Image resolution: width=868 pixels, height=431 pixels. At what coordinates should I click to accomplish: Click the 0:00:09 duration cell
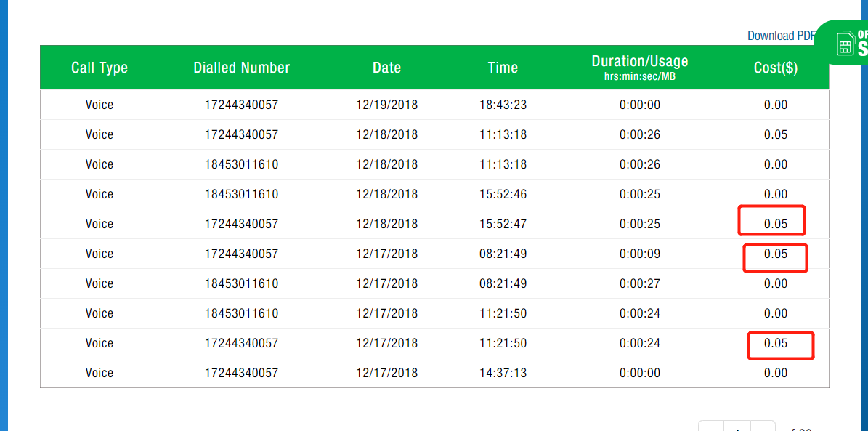[x=639, y=254]
